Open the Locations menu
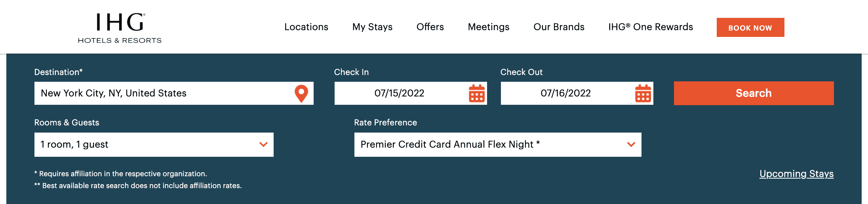 (306, 27)
